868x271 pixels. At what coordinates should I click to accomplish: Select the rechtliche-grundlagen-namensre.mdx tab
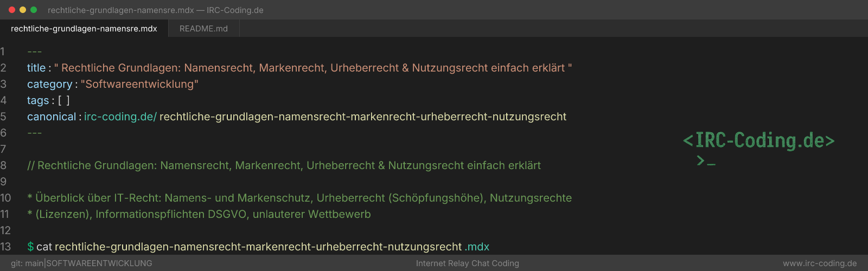[84, 29]
